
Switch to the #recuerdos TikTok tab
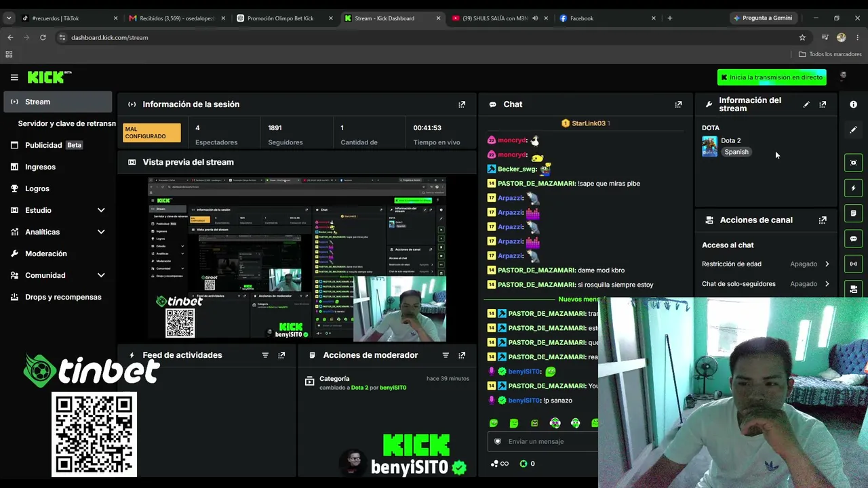[71, 18]
